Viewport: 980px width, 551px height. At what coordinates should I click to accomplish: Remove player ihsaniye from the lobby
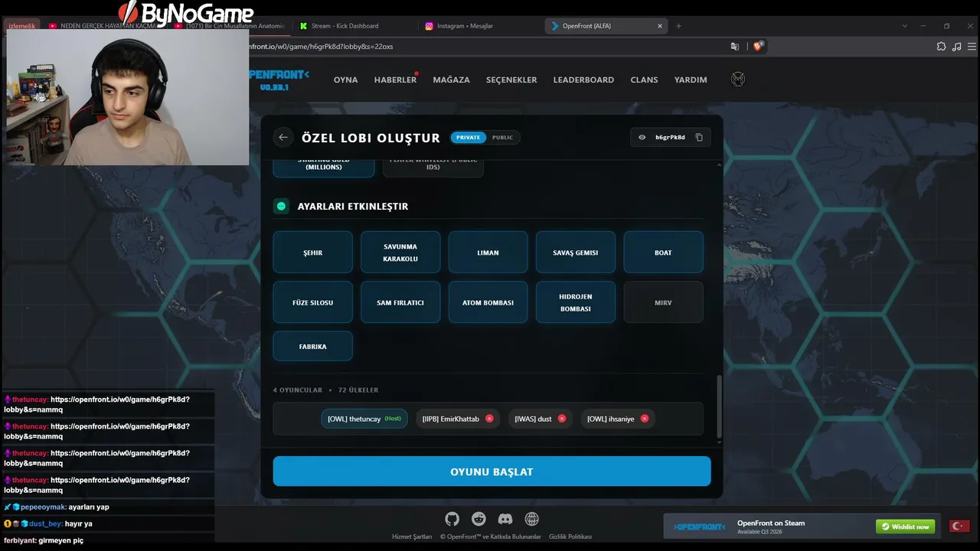tap(645, 419)
